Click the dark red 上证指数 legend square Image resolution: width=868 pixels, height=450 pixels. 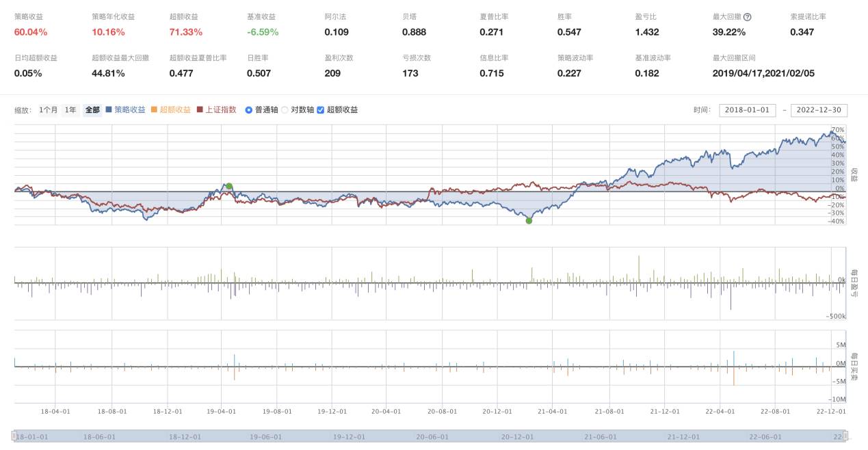200,110
